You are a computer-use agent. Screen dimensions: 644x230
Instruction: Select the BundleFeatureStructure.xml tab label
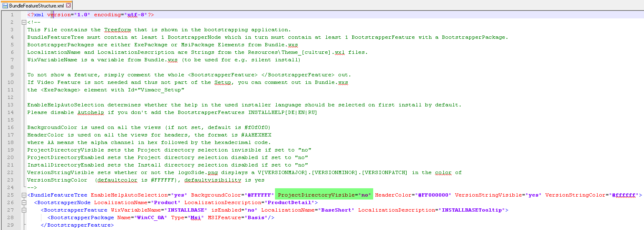point(37,6)
